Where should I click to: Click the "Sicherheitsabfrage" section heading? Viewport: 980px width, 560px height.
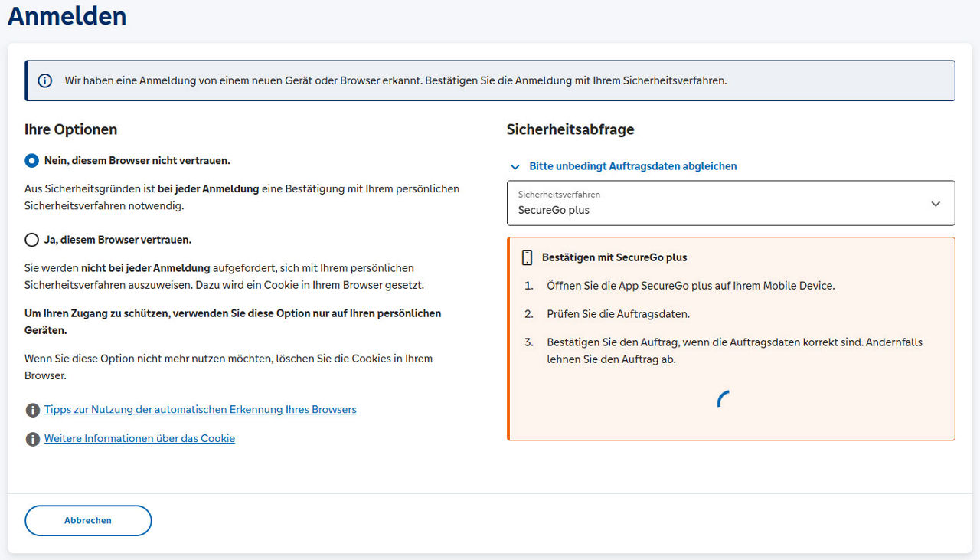pyautogui.click(x=570, y=129)
